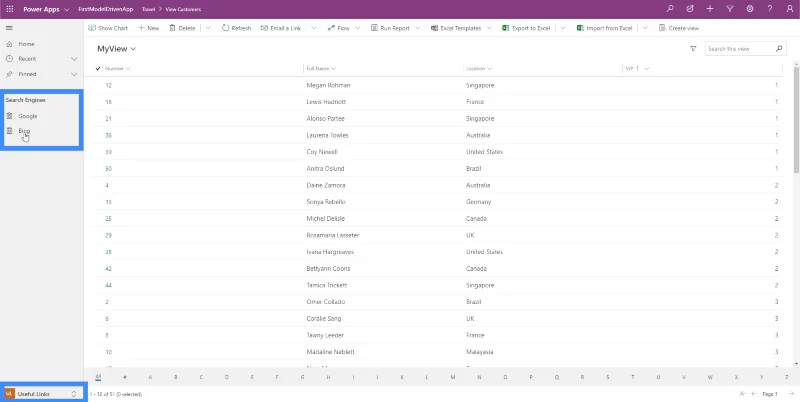Select Sonya Rebello name cell
800x402 pixels.
pyautogui.click(x=326, y=202)
